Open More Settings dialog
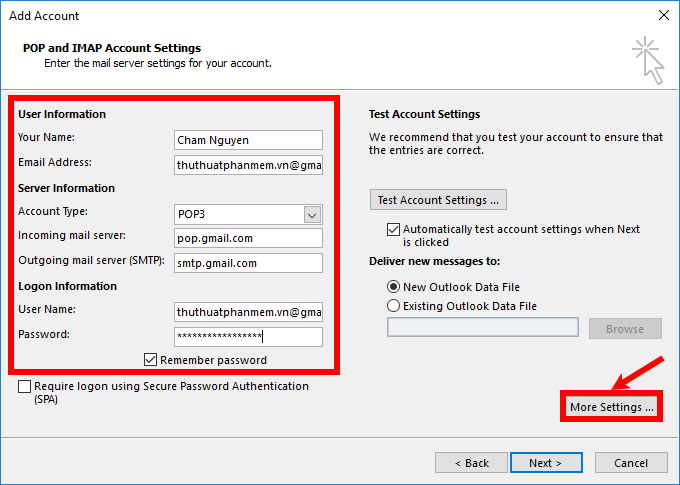680x485 pixels. [x=611, y=407]
